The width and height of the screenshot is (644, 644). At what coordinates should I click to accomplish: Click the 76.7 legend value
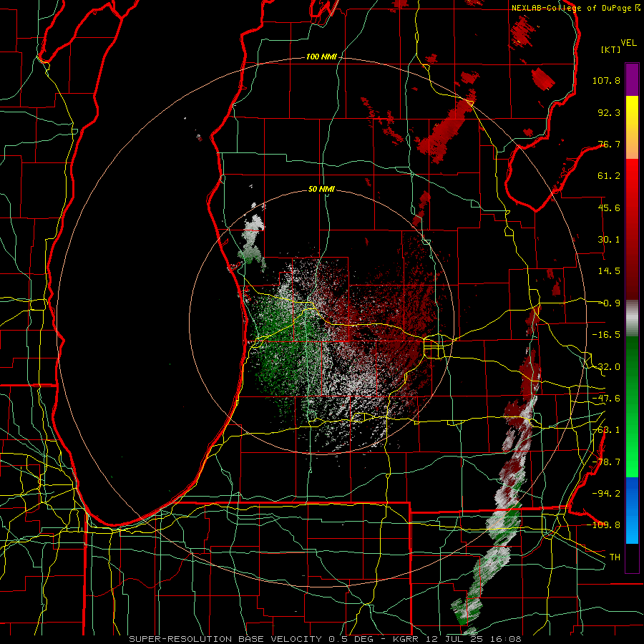coord(609,144)
